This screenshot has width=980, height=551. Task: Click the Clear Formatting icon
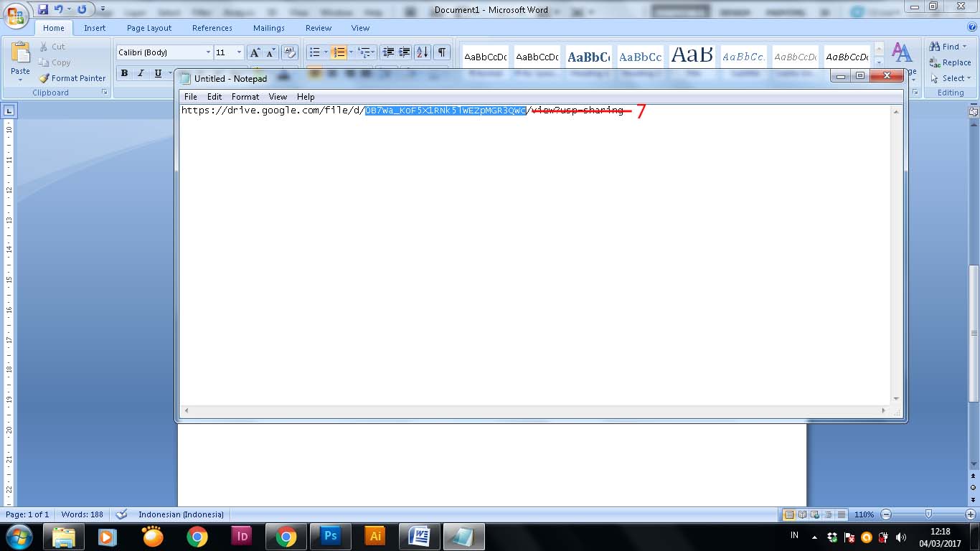290,52
